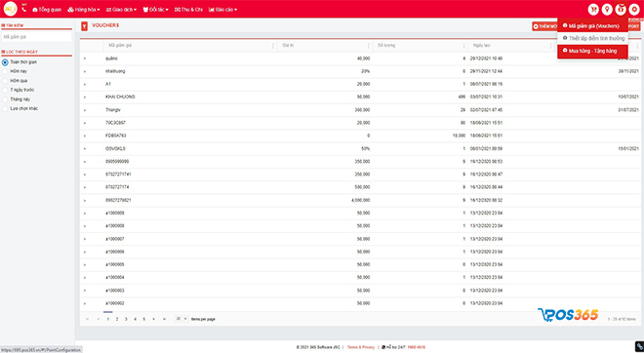The width and height of the screenshot is (644, 353).
Task: Choose Mua hàng - Tặng hàng menu entry
Action: pyautogui.click(x=592, y=52)
